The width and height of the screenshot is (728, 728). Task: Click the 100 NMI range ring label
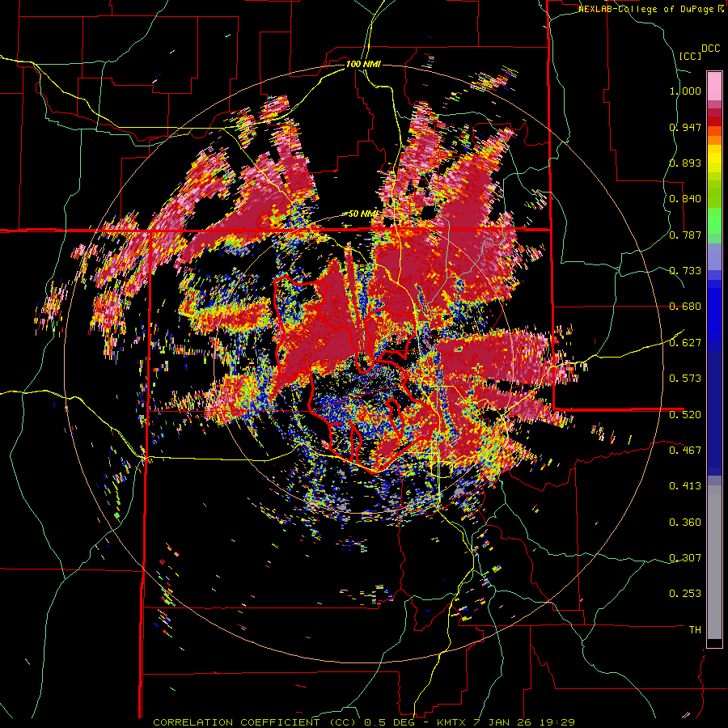point(363,64)
